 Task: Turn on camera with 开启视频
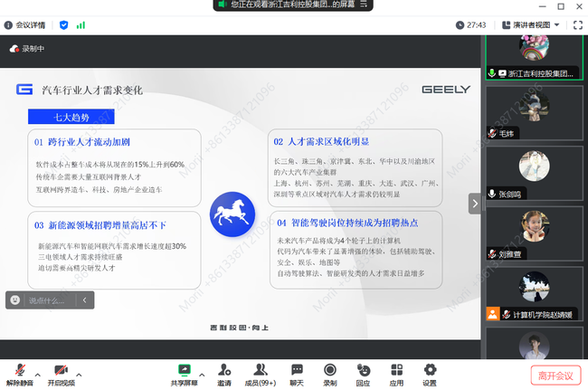tap(61, 372)
